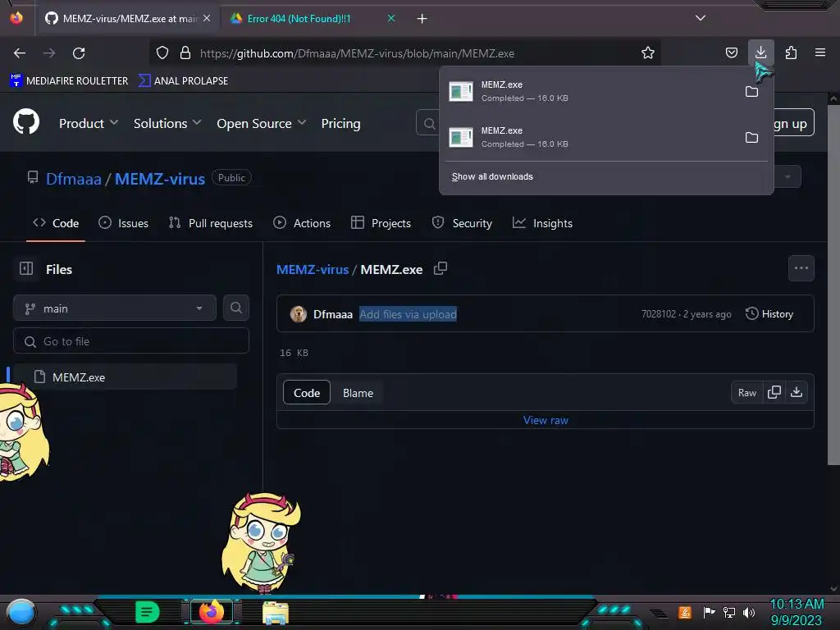Open commit History
This screenshot has width=840, height=630.
(x=769, y=314)
